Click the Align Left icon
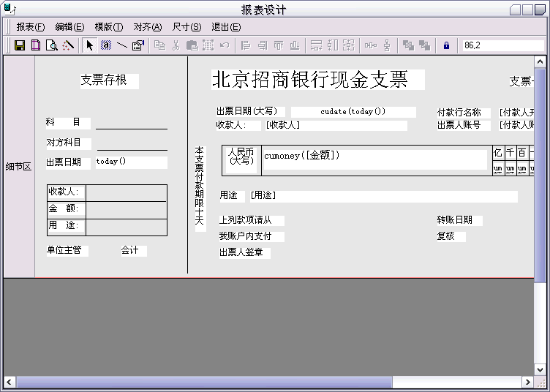This screenshot has width=550, height=392. (246, 45)
